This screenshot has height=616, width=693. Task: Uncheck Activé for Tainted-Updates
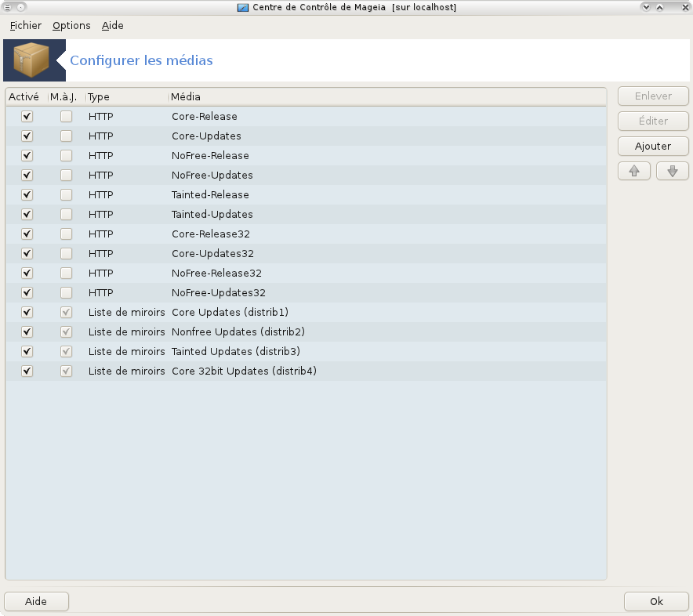(27, 214)
